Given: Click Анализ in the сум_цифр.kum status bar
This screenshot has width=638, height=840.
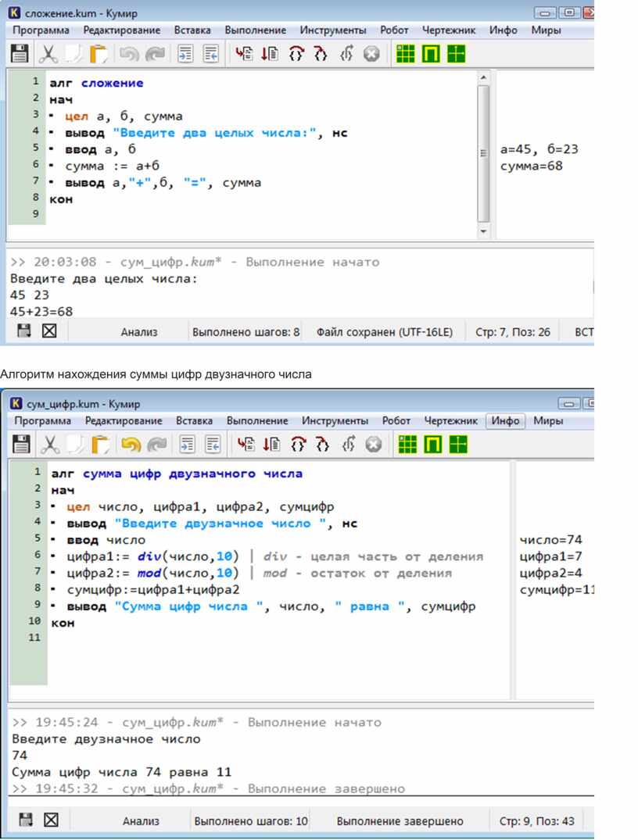Looking at the screenshot, I should point(141,821).
